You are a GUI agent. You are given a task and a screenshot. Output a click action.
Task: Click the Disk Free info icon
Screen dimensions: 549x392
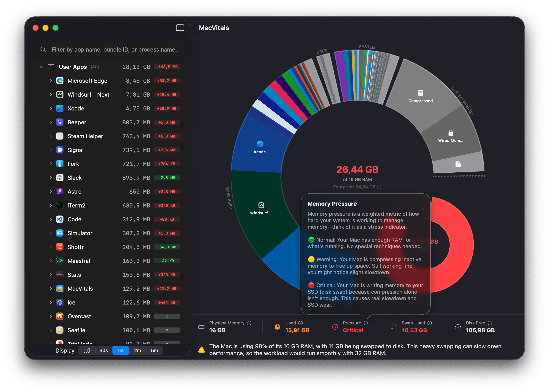[490, 323]
